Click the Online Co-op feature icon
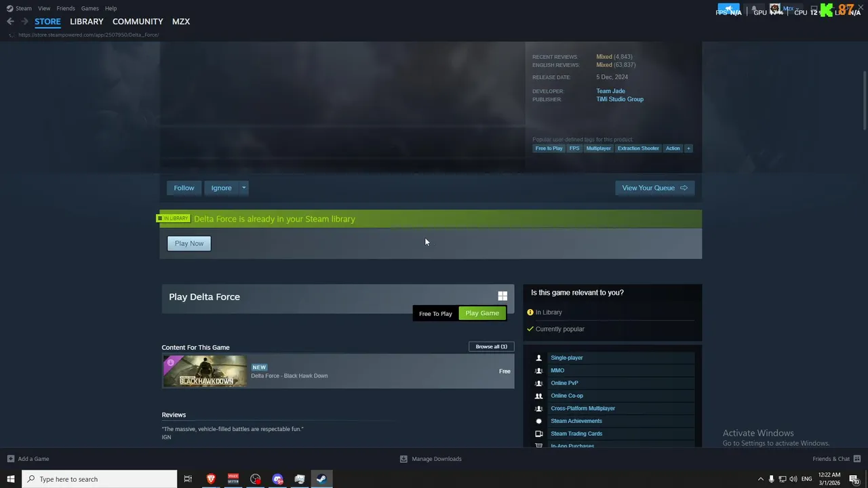The image size is (868, 488). tap(539, 396)
